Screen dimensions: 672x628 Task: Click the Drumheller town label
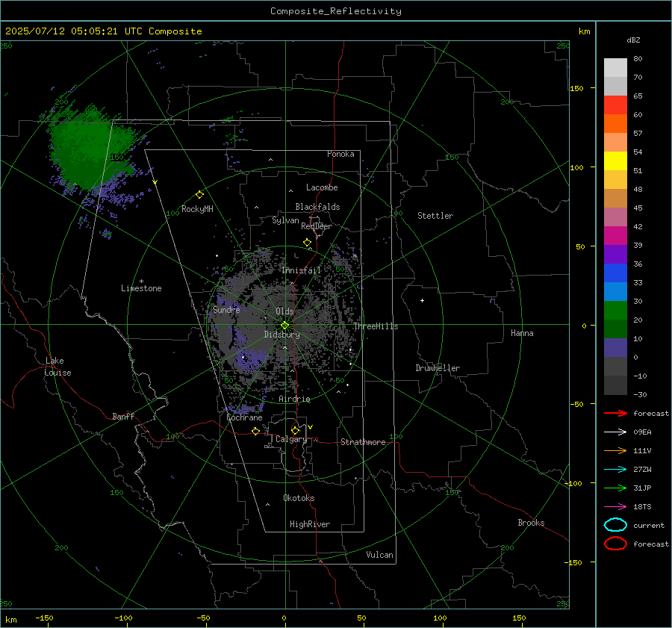(x=438, y=368)
